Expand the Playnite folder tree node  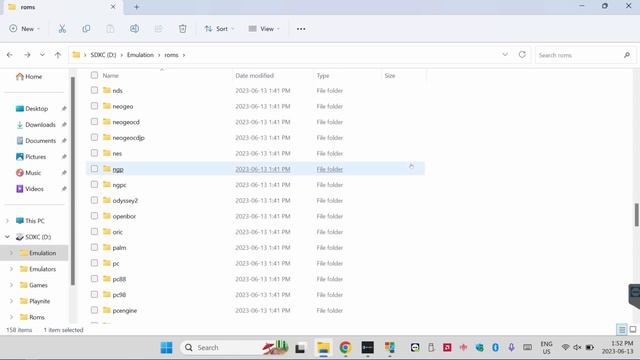pyautogui.click(x=11, y=301)
